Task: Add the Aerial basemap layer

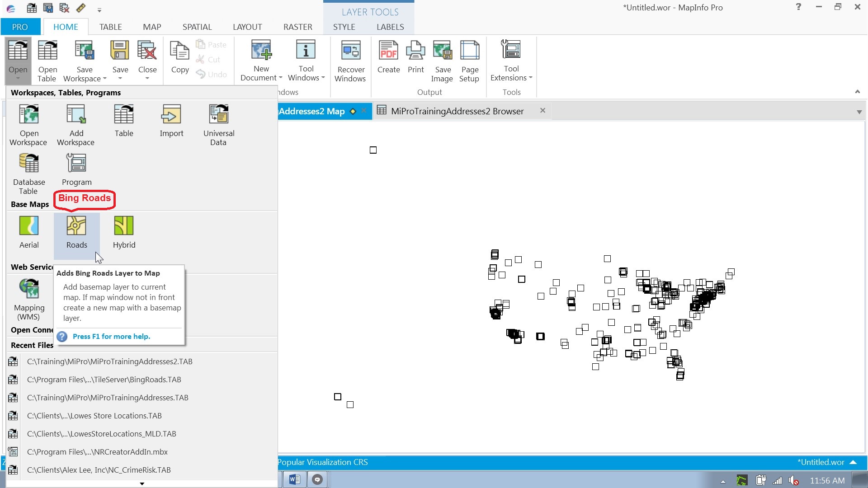Action: [28, 231]
